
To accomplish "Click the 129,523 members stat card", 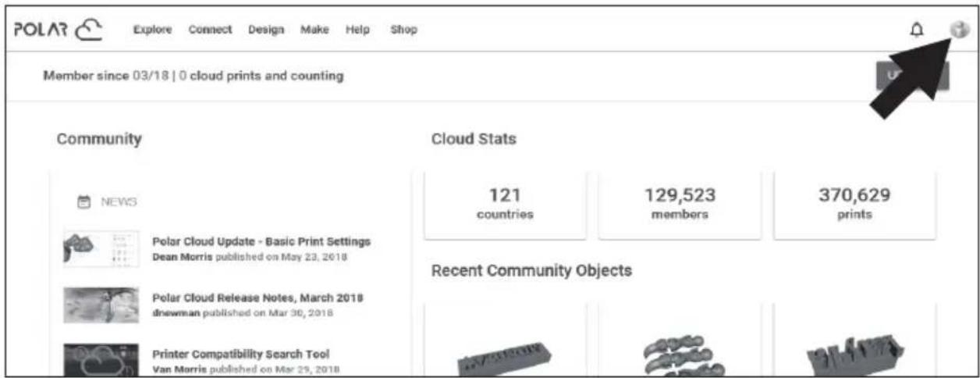I will tap(680, 205).
